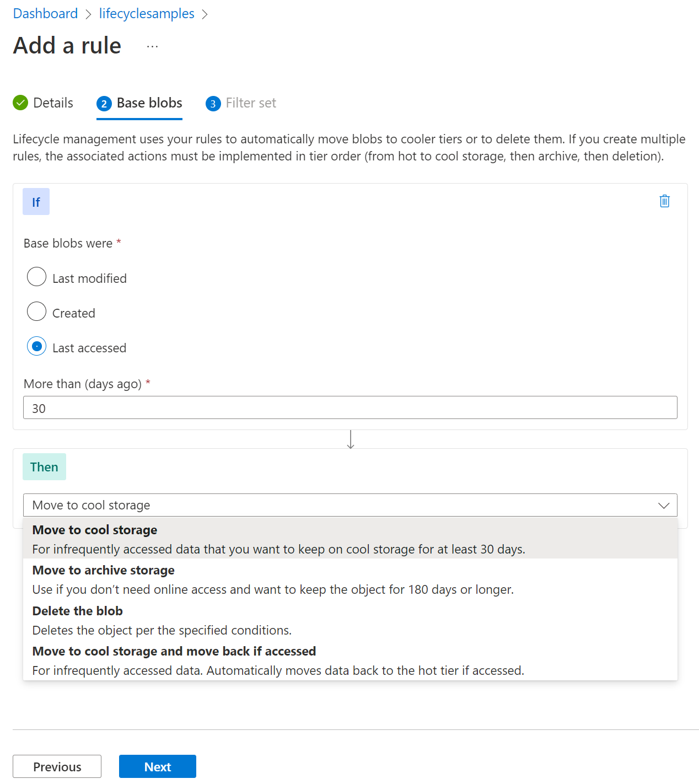Click the Previous button
The image size is (699, 784).
pyautogui.click(x=57, y=766)
